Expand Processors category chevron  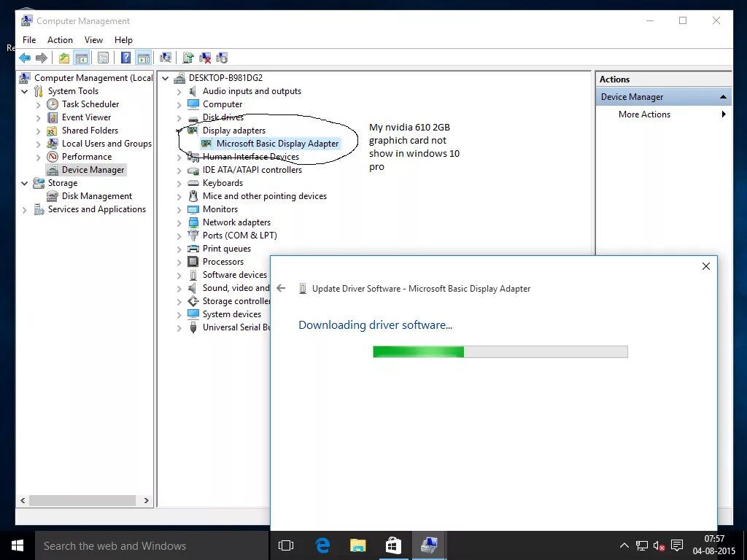pos(179,262)
